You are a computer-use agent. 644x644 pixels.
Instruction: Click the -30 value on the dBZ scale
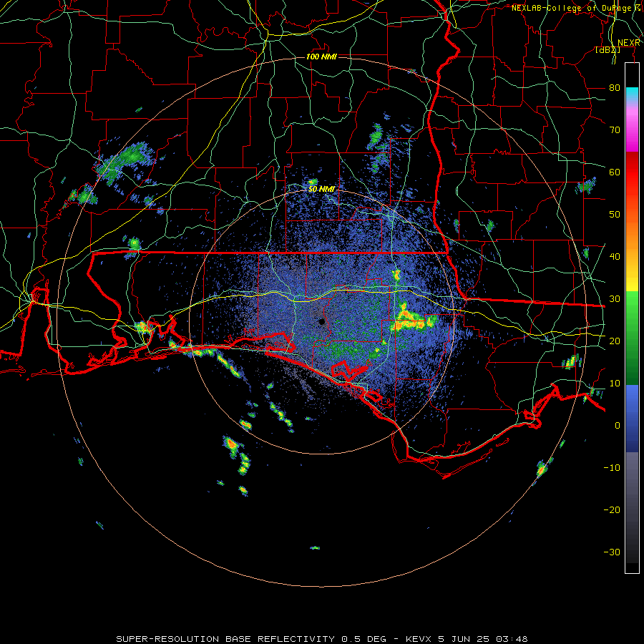pyautogui.click(x=612, y=552)
